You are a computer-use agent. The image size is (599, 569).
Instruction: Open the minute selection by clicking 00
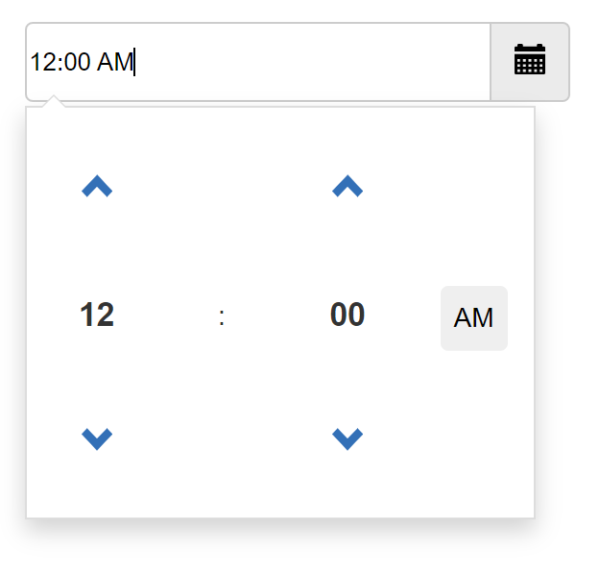pos(347,314)
